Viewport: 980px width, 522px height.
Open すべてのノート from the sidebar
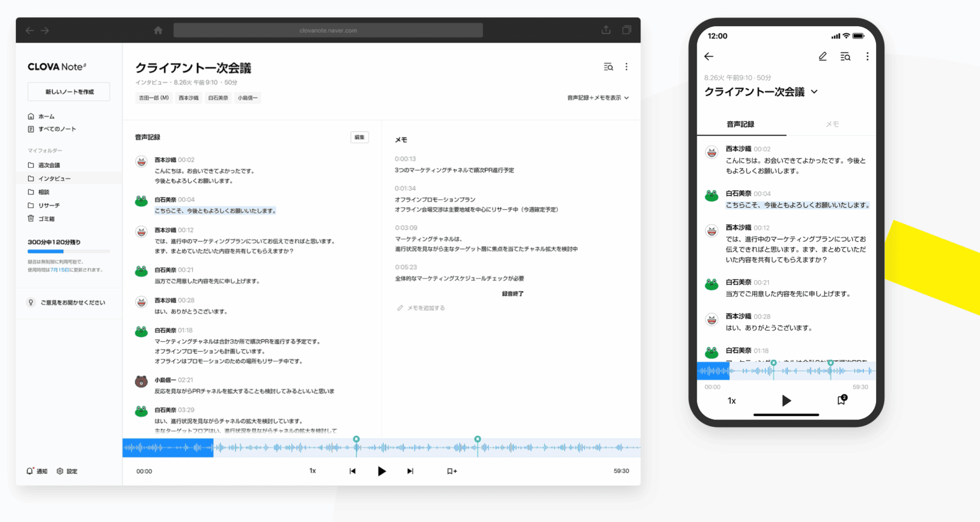[58, 129]
